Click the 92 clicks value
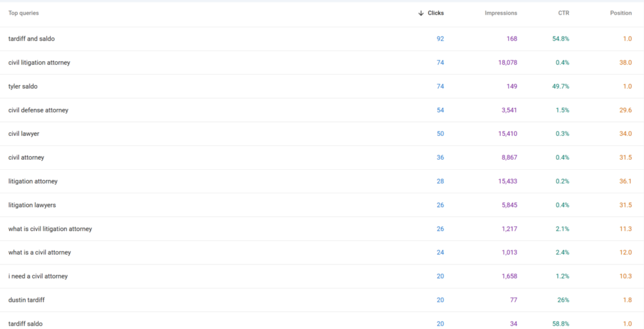Screen dimensions: 644x329 [x=440, y=39]
